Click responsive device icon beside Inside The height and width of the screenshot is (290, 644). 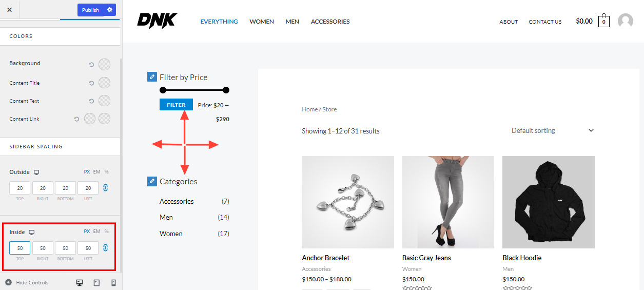(32, 233)
